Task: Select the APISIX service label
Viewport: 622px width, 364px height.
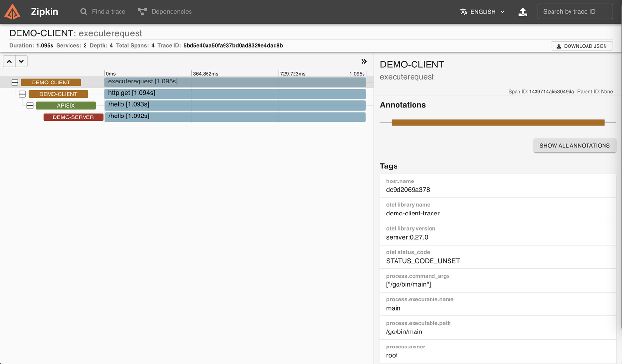Action: click(x=66, y=106)
